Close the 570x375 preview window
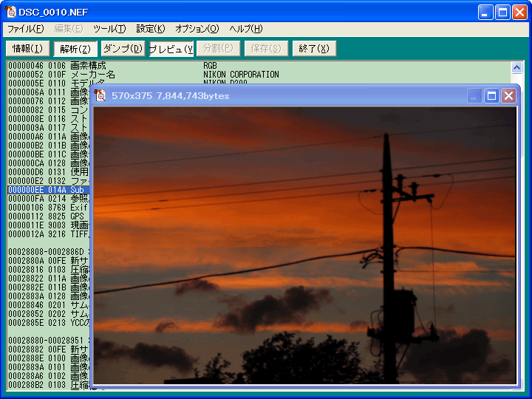Image resolution: width=532 pixels, height=399 pixels. point(508,96)
